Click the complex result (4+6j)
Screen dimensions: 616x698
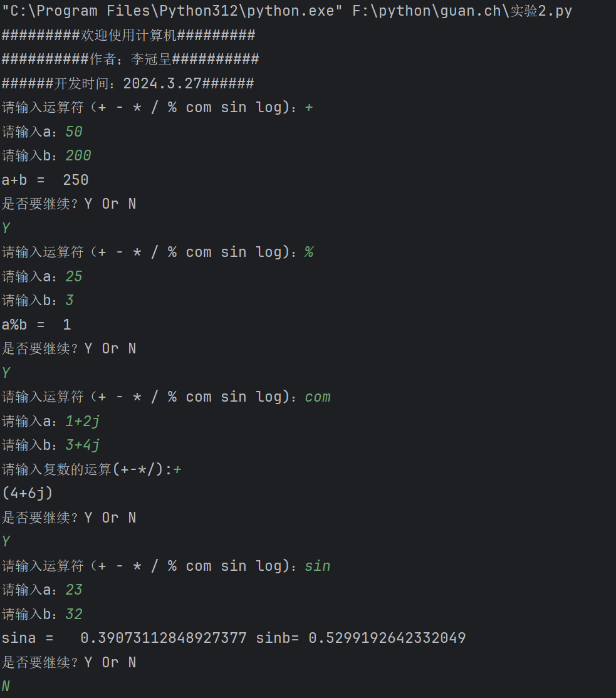coord(28,493)
